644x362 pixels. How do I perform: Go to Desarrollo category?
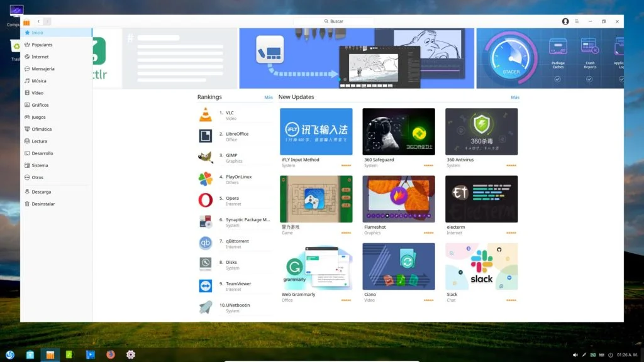pyautogui.click(x=56, y=153)
